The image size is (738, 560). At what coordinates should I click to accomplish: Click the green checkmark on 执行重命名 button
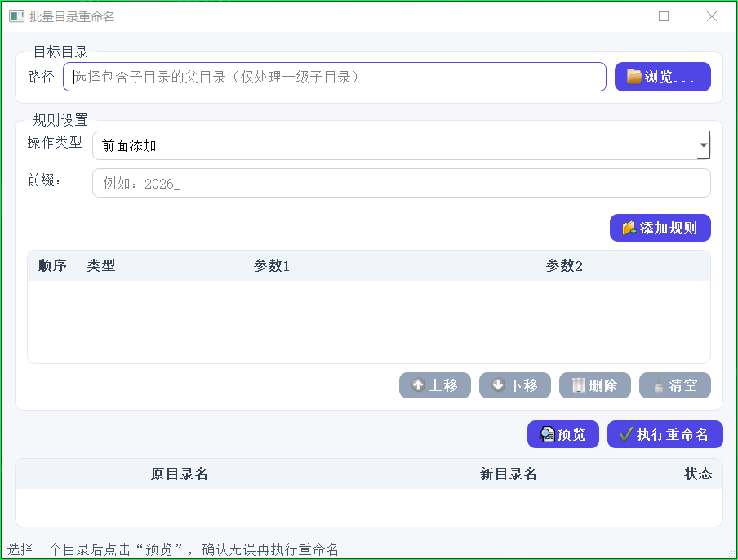pyautogui.click(x=625, y=433)
